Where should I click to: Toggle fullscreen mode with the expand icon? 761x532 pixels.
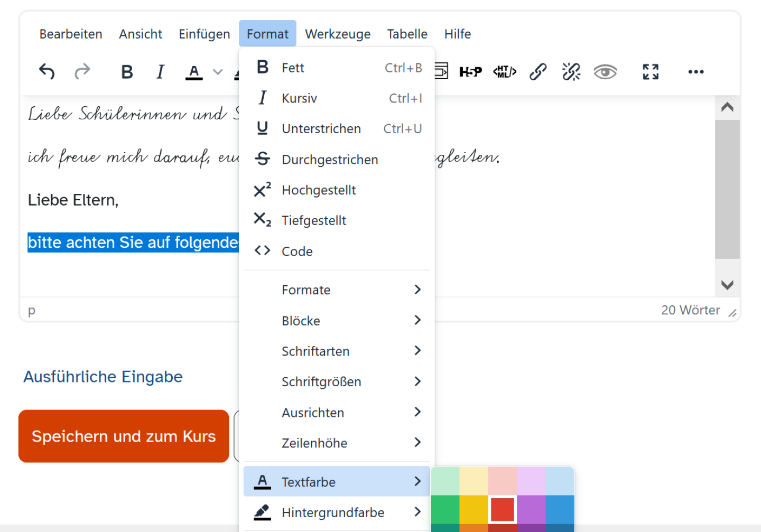(650, 71)
